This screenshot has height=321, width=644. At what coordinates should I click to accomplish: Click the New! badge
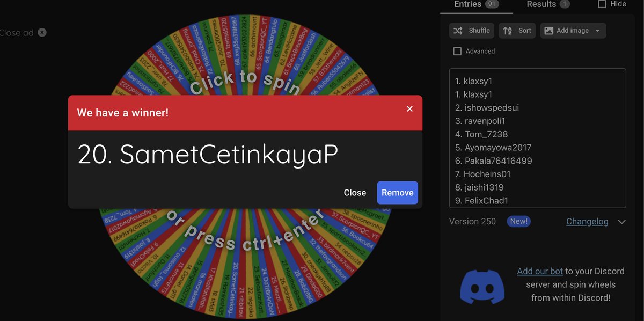click(518, 221)
